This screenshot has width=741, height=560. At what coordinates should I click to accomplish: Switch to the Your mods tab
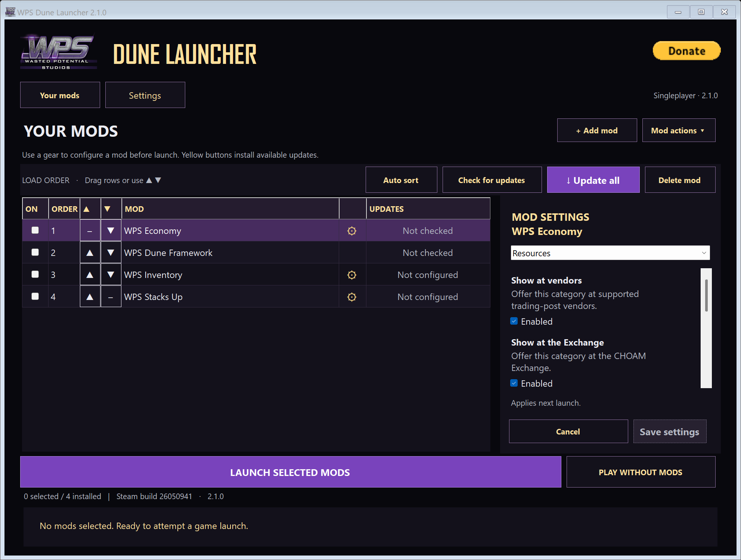[60, 95]
